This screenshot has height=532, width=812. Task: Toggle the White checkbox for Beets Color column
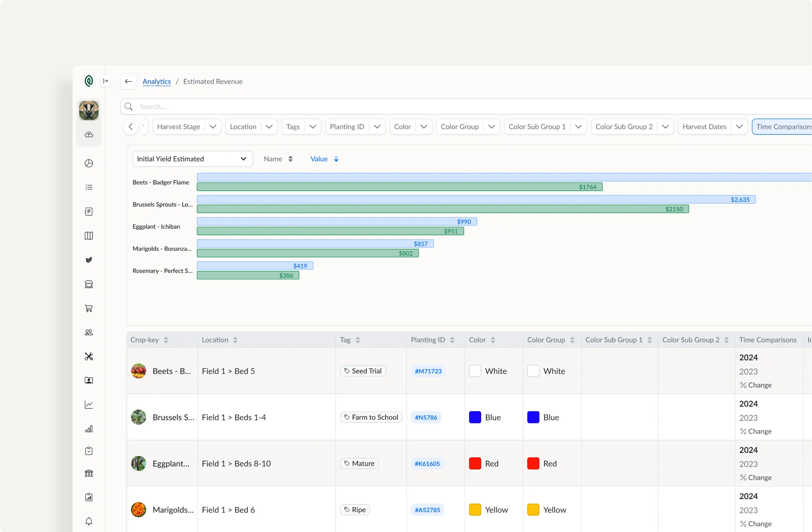point(475,371)
